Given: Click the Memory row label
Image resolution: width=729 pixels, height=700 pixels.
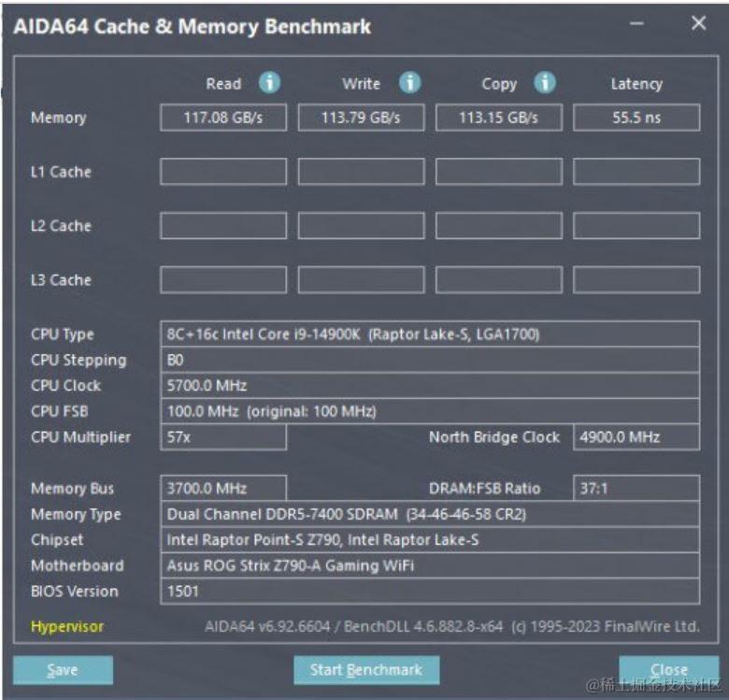Looking at the screenshot, I should click(x=59, y=118).
